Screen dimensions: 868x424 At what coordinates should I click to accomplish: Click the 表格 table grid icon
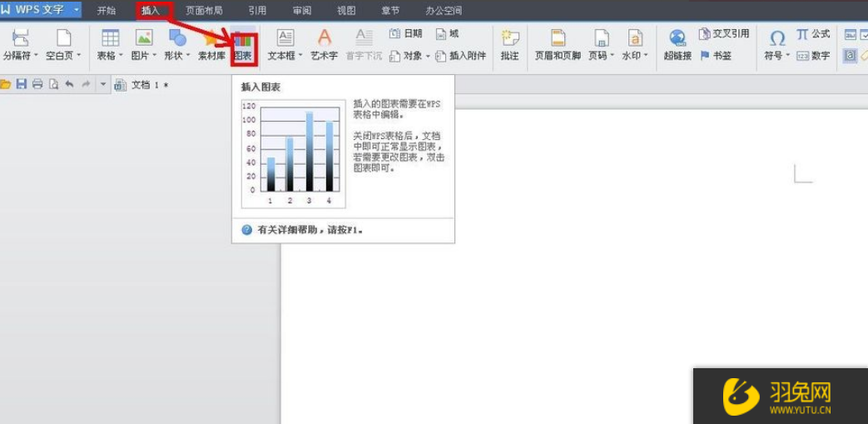point(110,37)
